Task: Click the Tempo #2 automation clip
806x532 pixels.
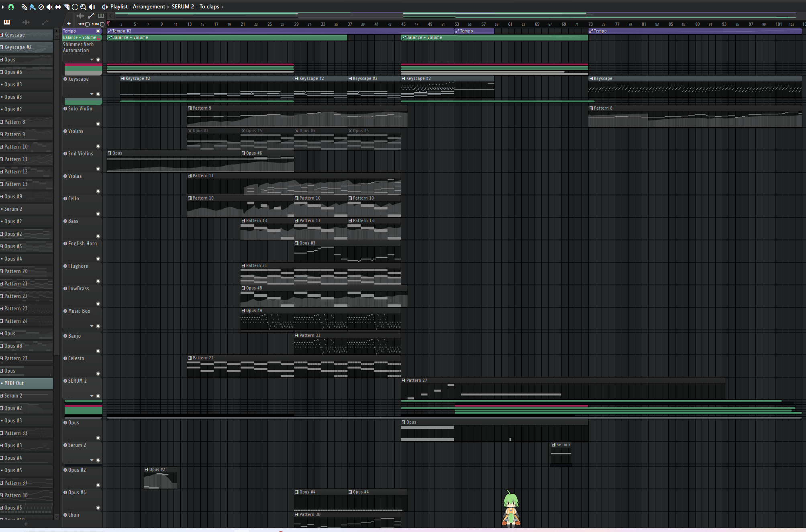Action: click(280, 31)
